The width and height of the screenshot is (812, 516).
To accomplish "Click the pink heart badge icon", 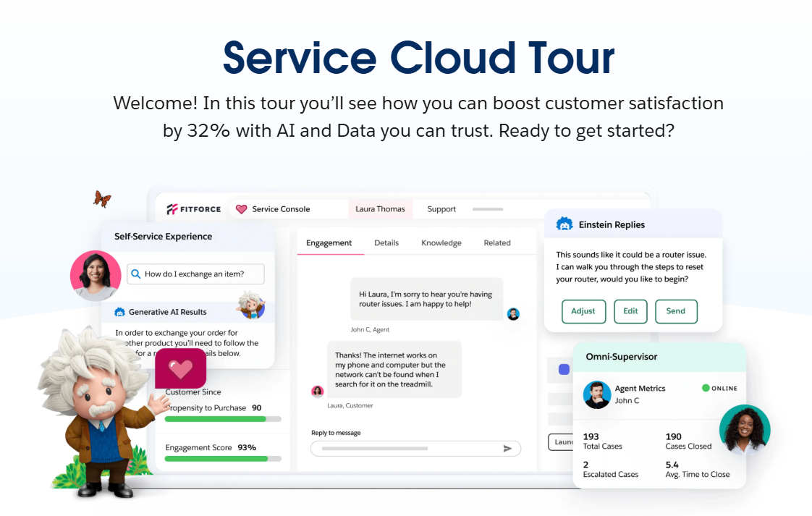I will tap(180, 369).
